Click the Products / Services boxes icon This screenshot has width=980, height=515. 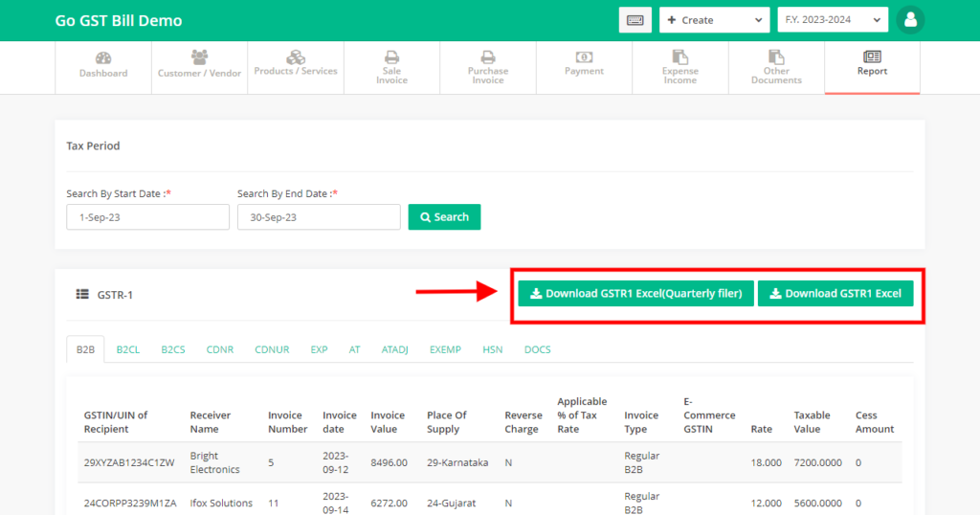[x=296, y=57]
